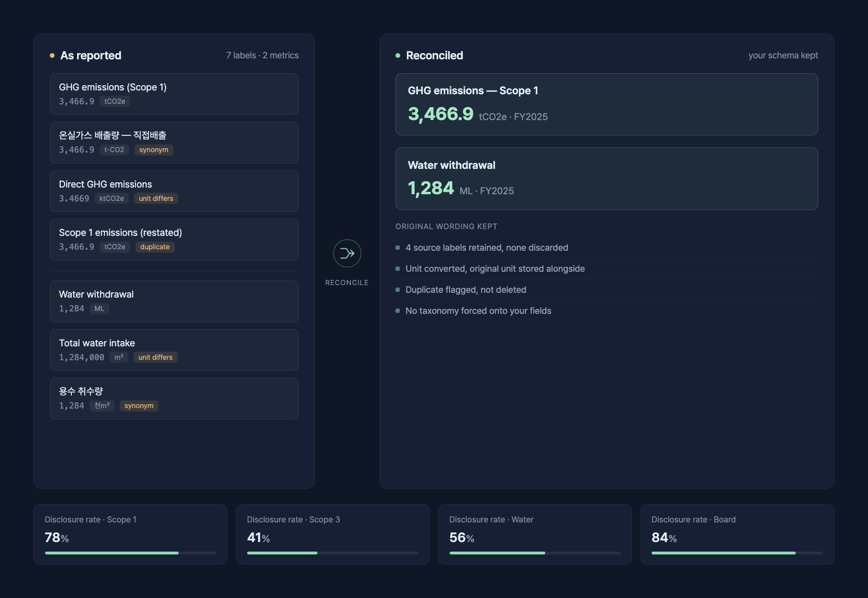Click tCO2e chip on Scope 1 emissions (restated)

(115, 247)
